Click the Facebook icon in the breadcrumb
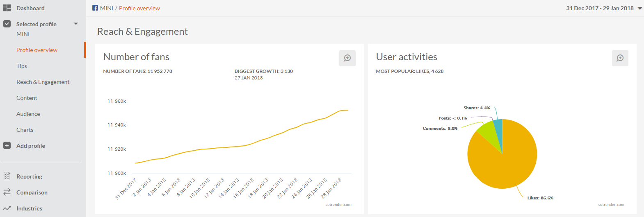The height and width of the screenshot is (217, 644). (x=95, y=8)
